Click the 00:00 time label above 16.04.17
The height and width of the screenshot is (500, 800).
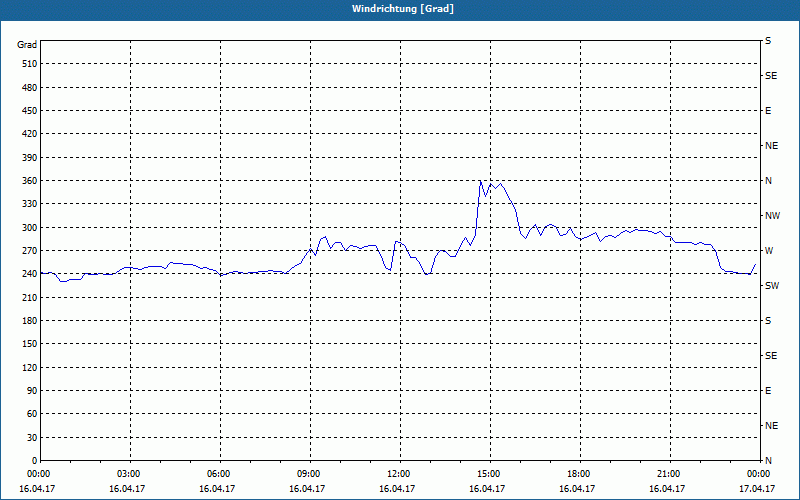click(x=37, y=474)
